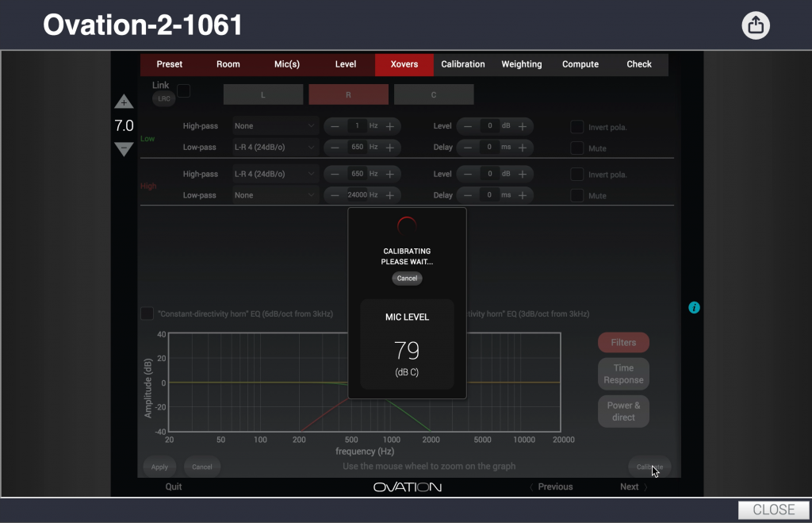Screen dimensions: 812x523
Task: Show Power & direct graph
Action: point(623,412)
